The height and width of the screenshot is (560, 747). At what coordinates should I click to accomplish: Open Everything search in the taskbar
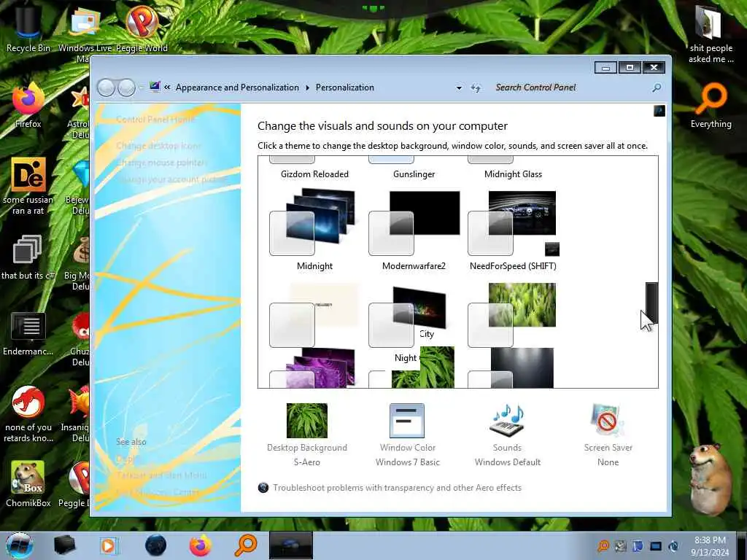(x=246, y=545)
